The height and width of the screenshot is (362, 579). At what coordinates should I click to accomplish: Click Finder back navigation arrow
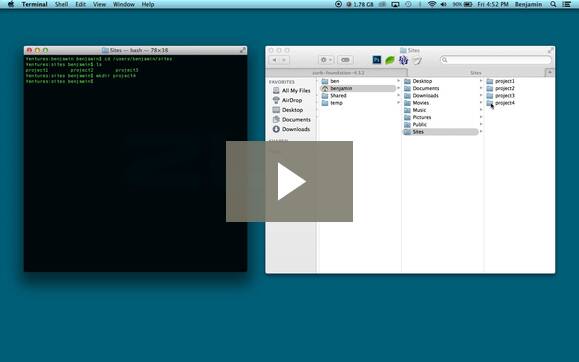coord(275,60)
